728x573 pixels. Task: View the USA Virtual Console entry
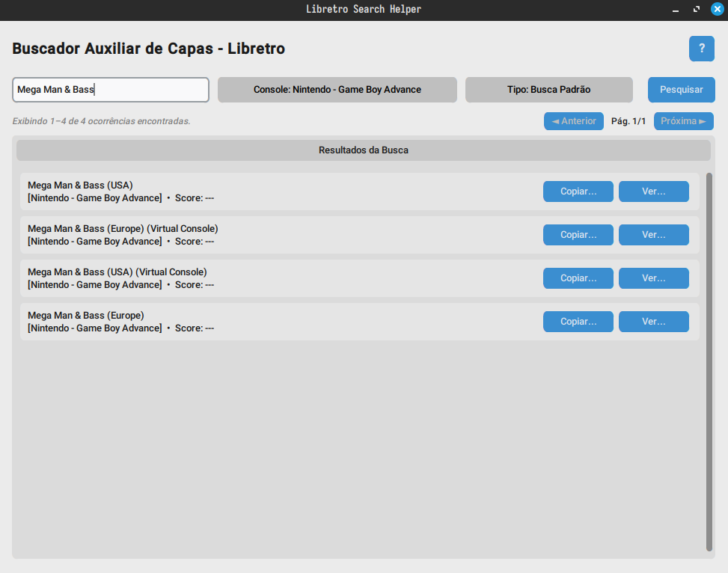654,278
